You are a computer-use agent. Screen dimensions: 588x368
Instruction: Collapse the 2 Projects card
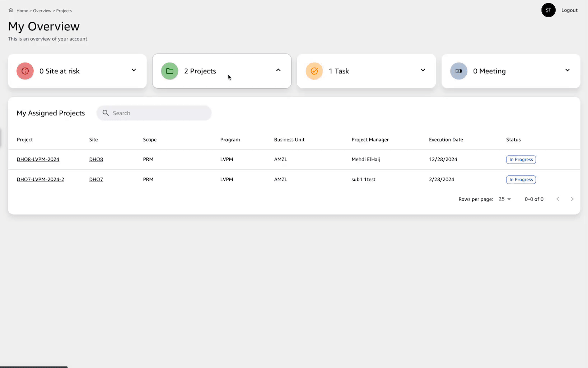pos(278,70)
